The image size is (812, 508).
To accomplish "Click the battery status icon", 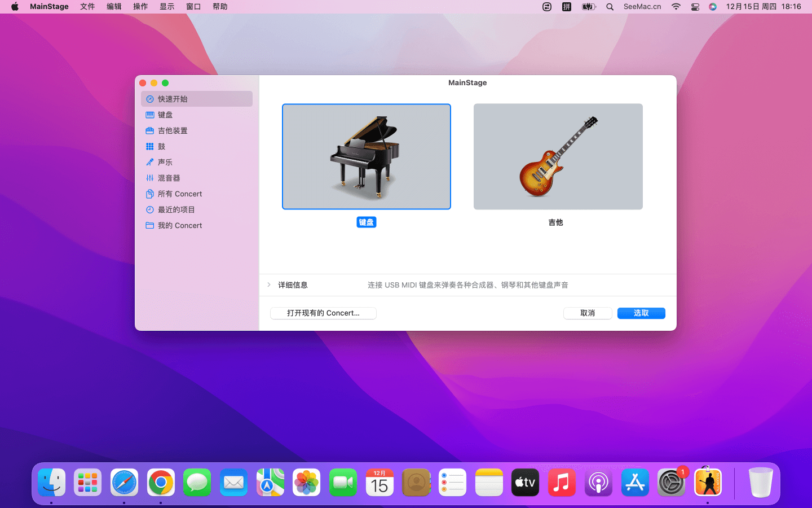I will (x=589, y=7).
